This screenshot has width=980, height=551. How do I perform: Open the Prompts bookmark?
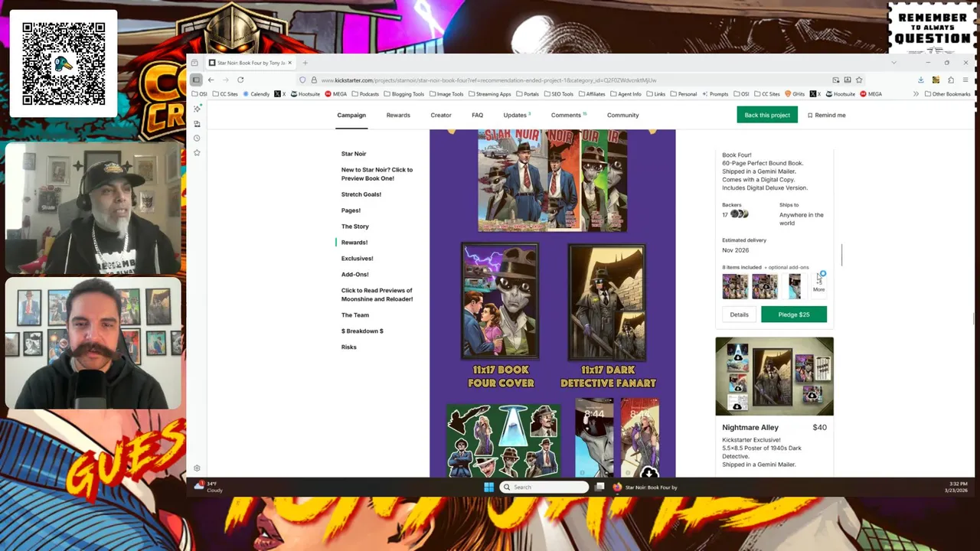click(715, 94)
